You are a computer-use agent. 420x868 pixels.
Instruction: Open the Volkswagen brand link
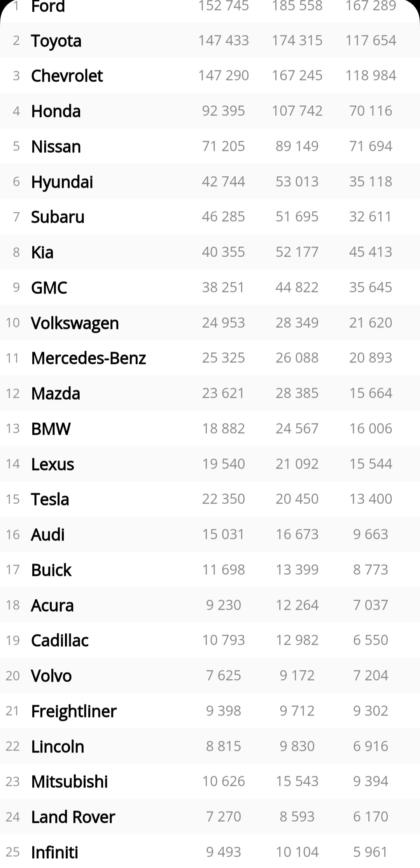[75, 323]
